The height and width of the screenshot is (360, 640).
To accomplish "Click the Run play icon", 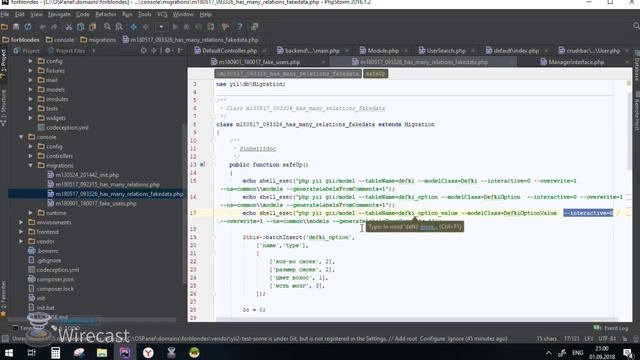I will pyautogui.click(x=175, y=27).
